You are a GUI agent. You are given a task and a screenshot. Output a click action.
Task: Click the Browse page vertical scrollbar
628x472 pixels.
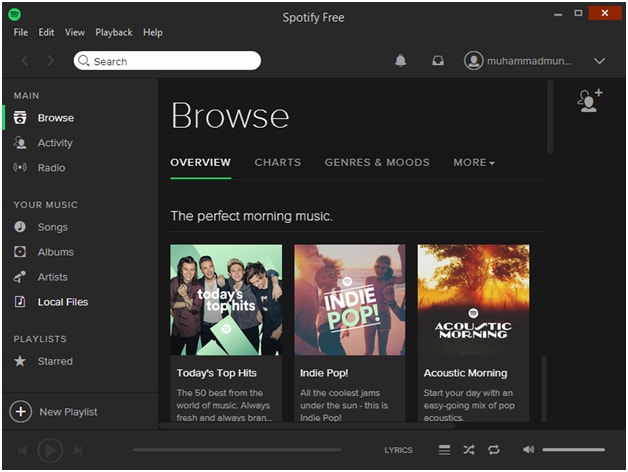tap(550, 117)
